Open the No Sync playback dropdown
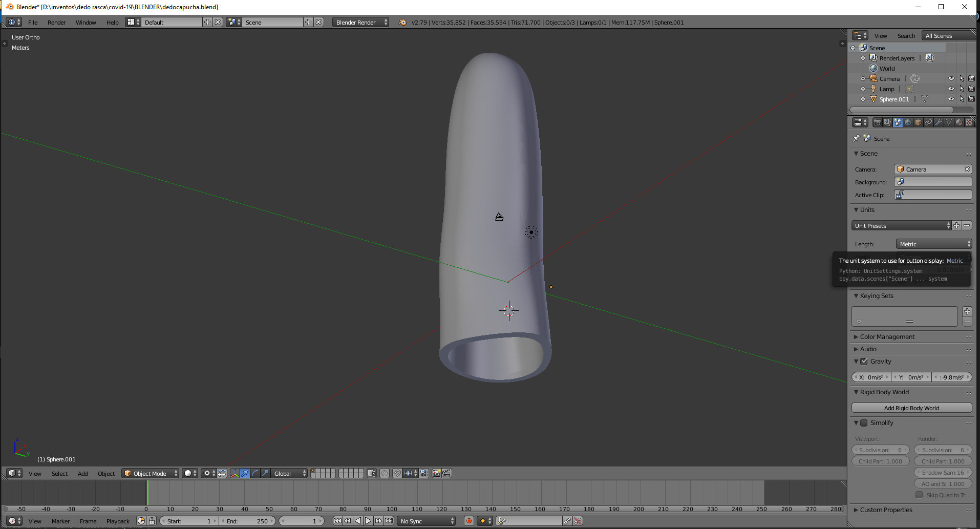Image resolution: width=980 pixels, height=529 pixels. [427, 521]
